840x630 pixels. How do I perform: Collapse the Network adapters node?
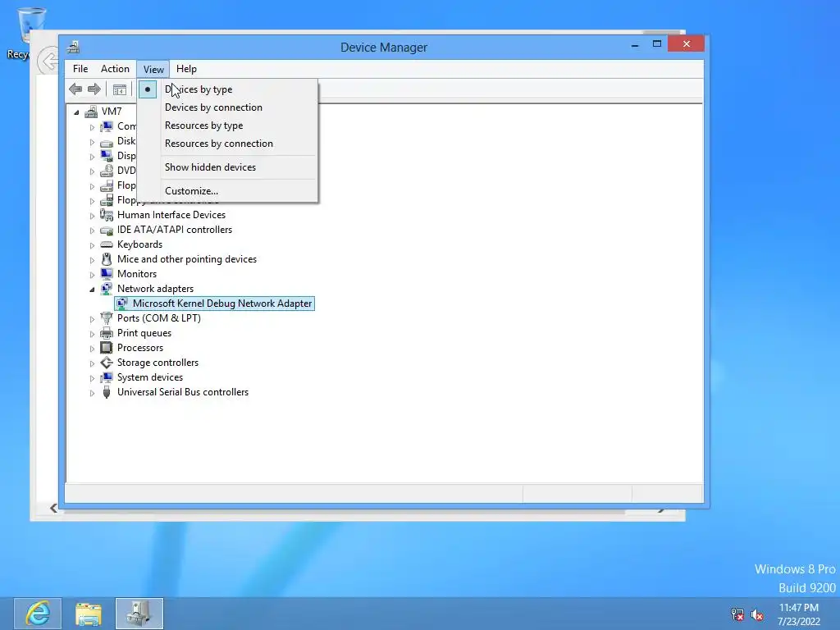pos(92,290)
